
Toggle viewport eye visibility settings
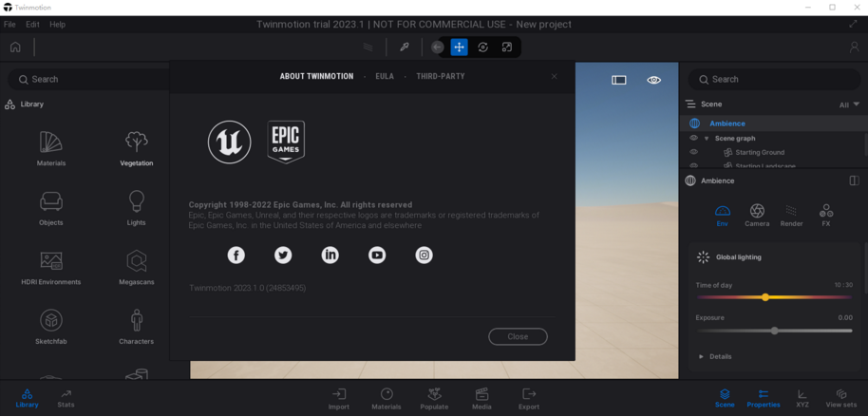(x=653, y=81)
